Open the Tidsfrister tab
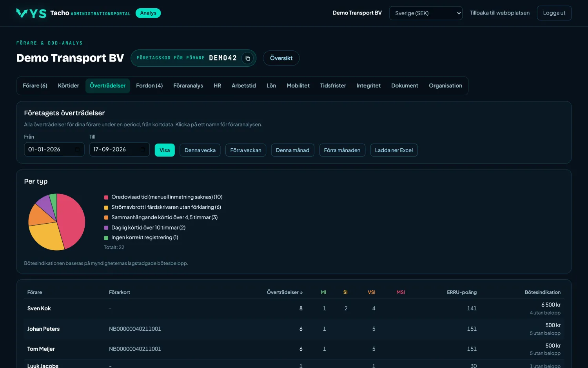This screenshot has height=368, width=588. (x=333, y=86)
